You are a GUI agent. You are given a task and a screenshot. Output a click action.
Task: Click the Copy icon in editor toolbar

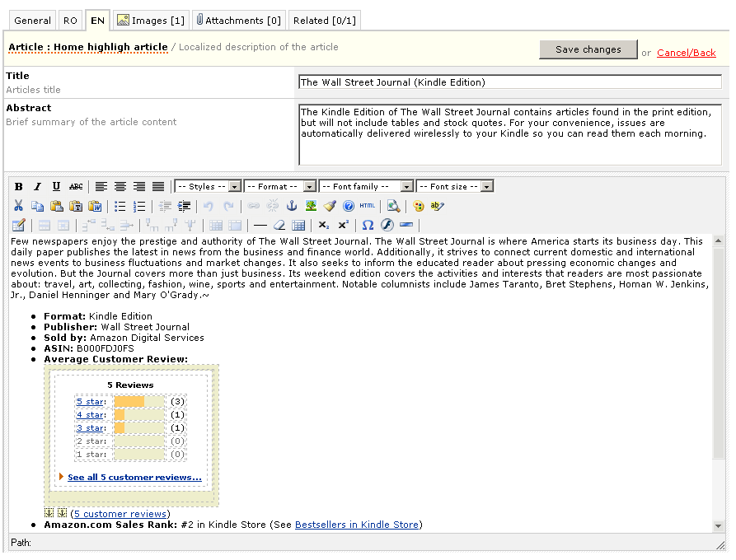pyautogui.click(x=38, y=205)
